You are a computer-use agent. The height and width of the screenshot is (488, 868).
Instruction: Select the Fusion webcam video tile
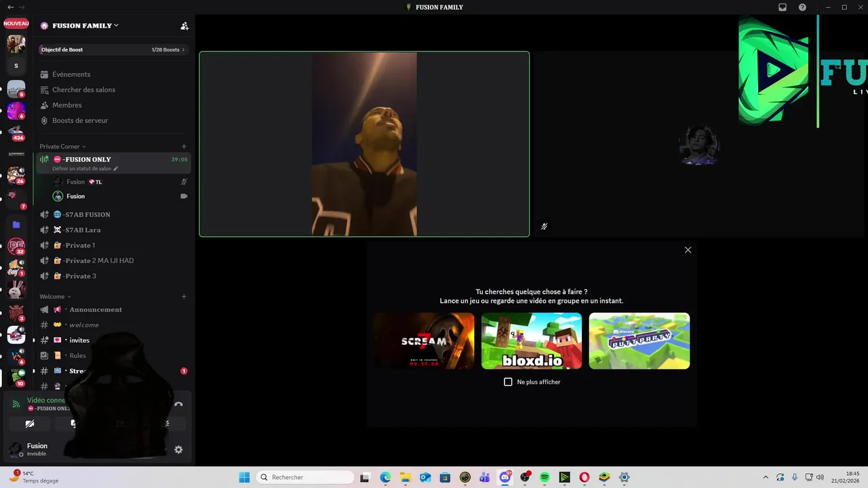point(364,144)
